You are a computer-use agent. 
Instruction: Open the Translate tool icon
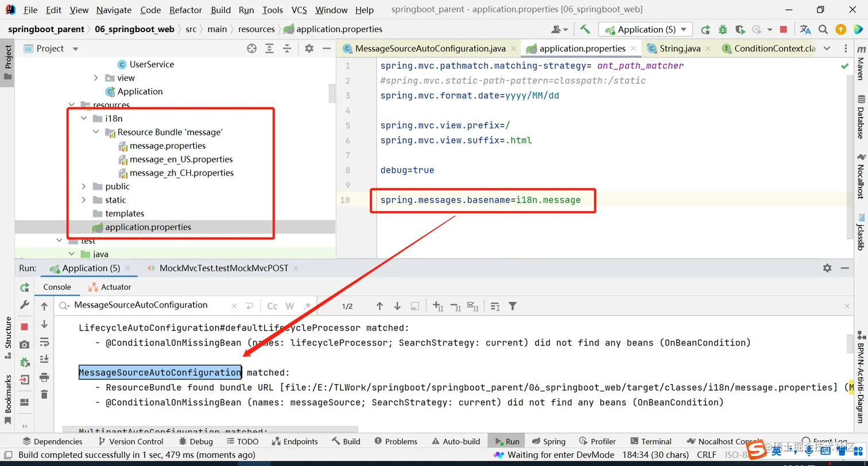point(805,29)
